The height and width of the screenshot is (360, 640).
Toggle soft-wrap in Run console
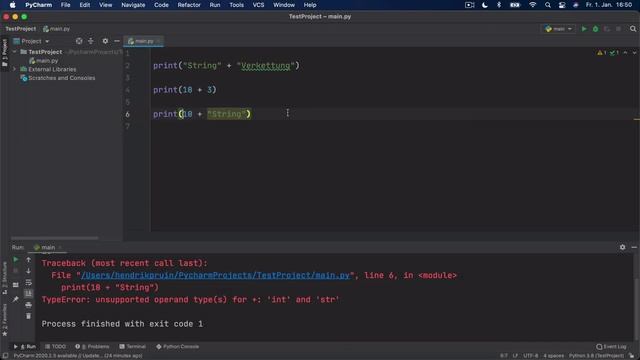29,282
